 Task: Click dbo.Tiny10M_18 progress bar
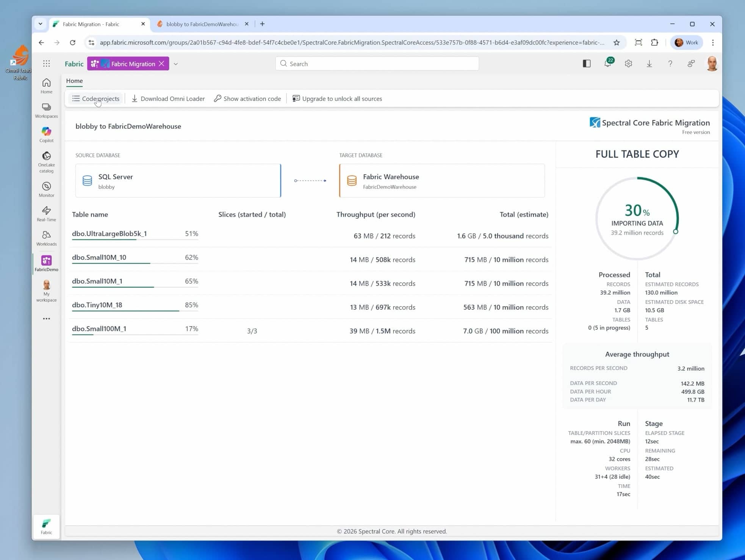tap(135, 311)
